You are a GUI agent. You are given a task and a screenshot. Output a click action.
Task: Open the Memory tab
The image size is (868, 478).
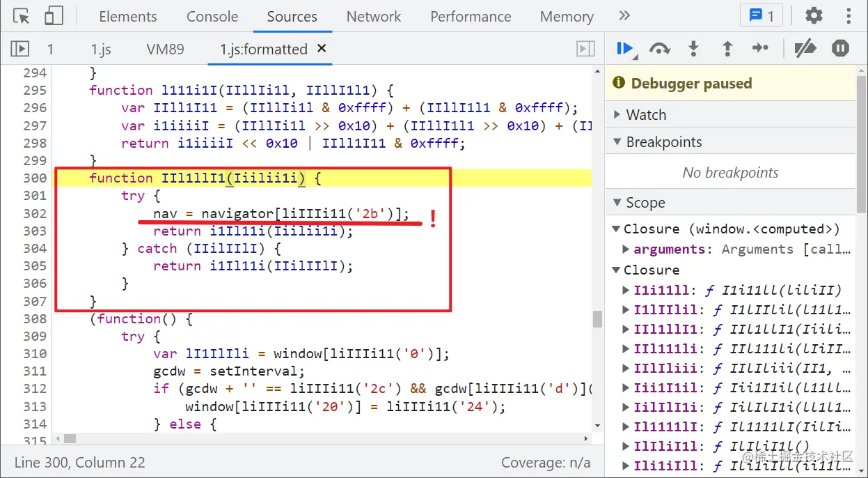[567, 17]
